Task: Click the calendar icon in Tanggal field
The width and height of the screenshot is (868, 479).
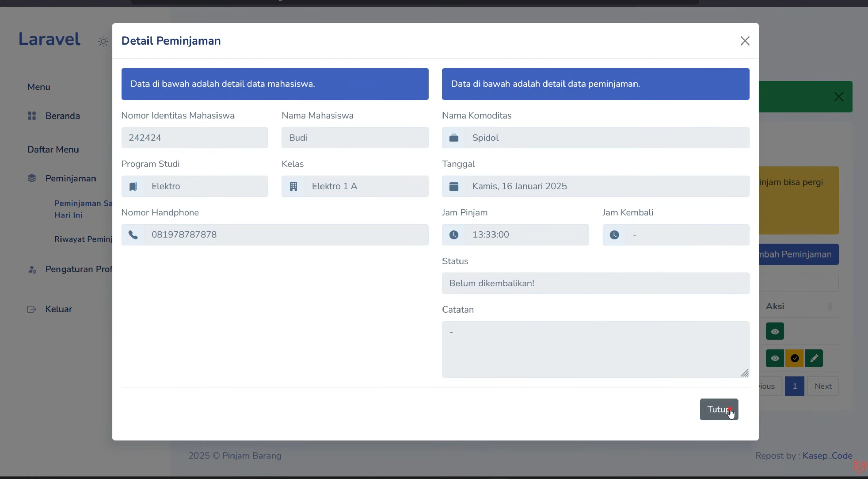Action: (x=454, y=186)
